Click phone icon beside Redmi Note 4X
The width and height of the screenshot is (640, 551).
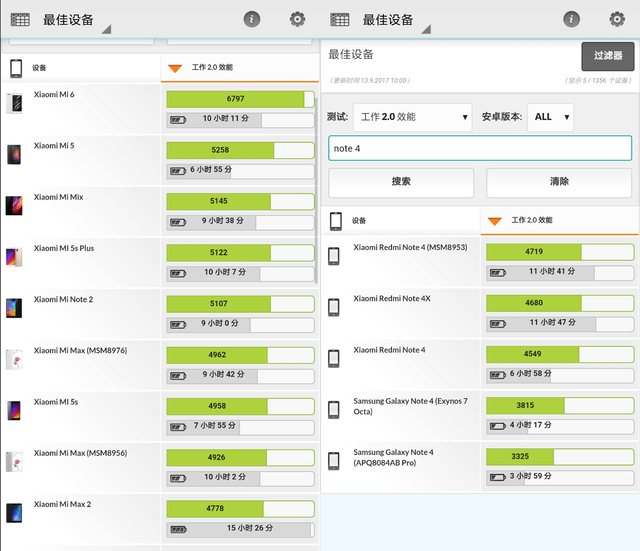[x=334, y=307]
